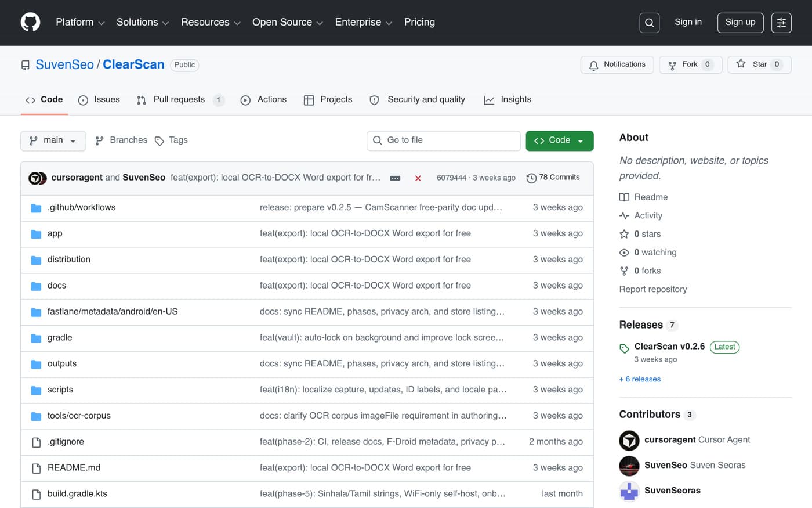Viewport: 812px width, 508px height.
Task: Open the ClearScan v0.2.6 release
Action: click(669, 347)
